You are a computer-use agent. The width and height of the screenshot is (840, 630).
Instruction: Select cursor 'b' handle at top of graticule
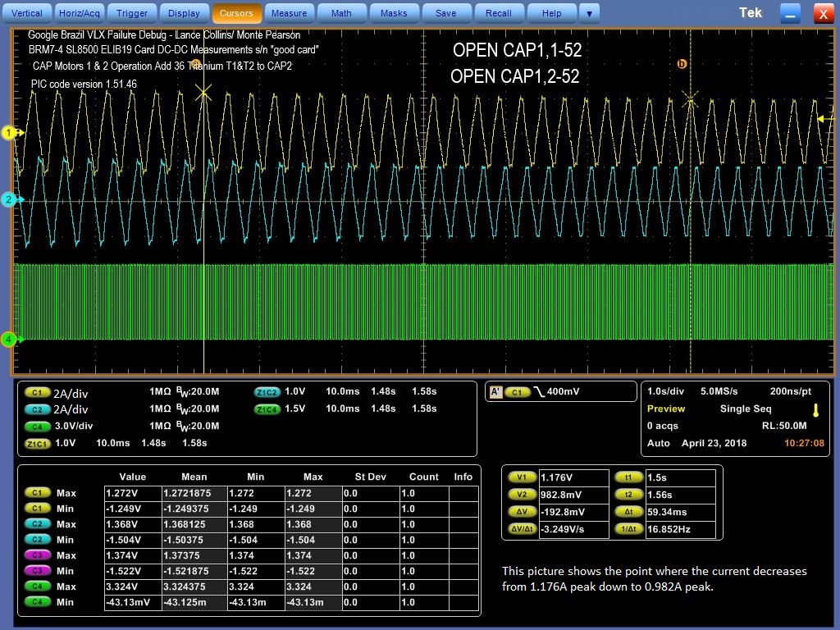pos(682,64)
